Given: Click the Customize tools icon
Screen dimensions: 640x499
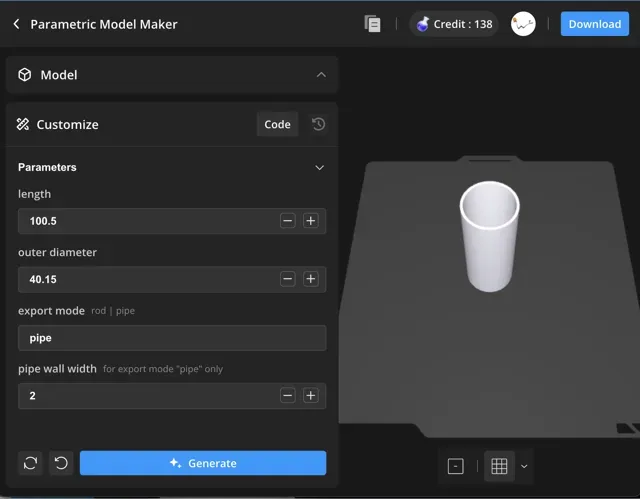Looking at the screenshot, I should 23,124.
